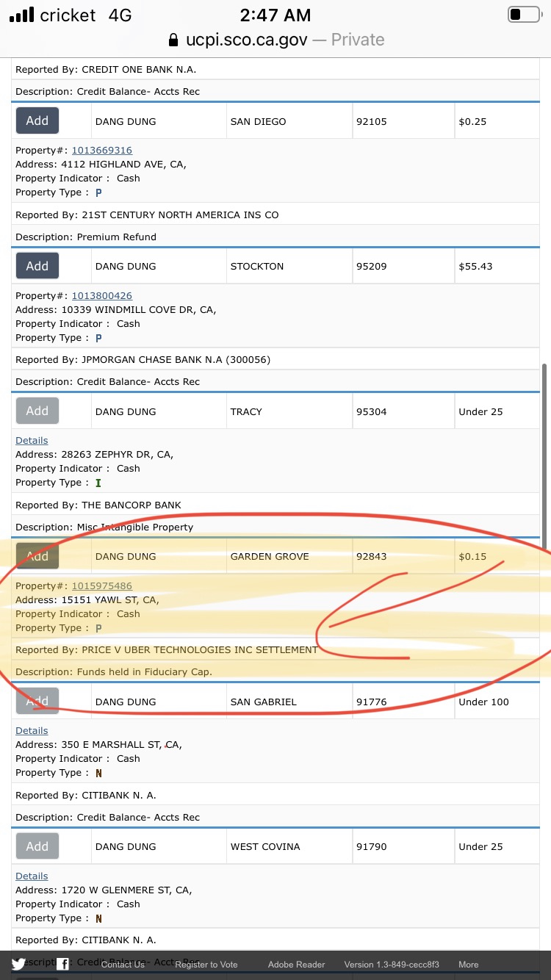Open Contact Us in footer
The image size is (551, 980).
pos(123,965)
